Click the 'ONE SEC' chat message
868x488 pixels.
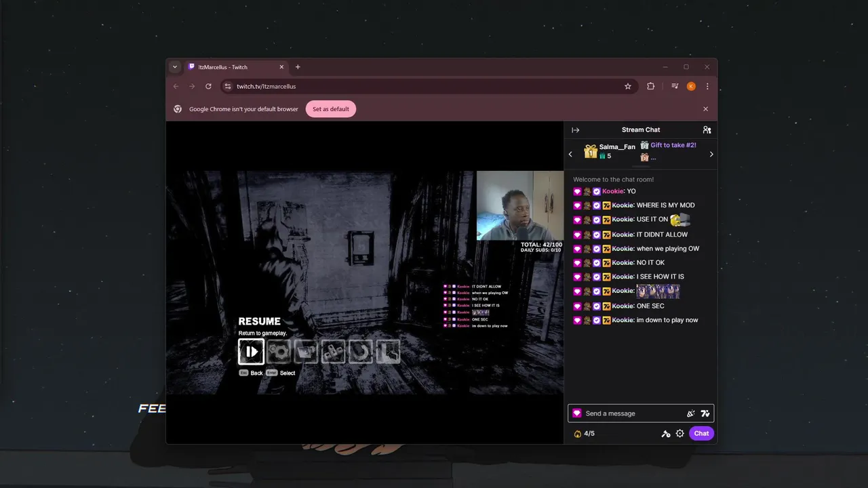pyautogui.click(x=650, y=306)
